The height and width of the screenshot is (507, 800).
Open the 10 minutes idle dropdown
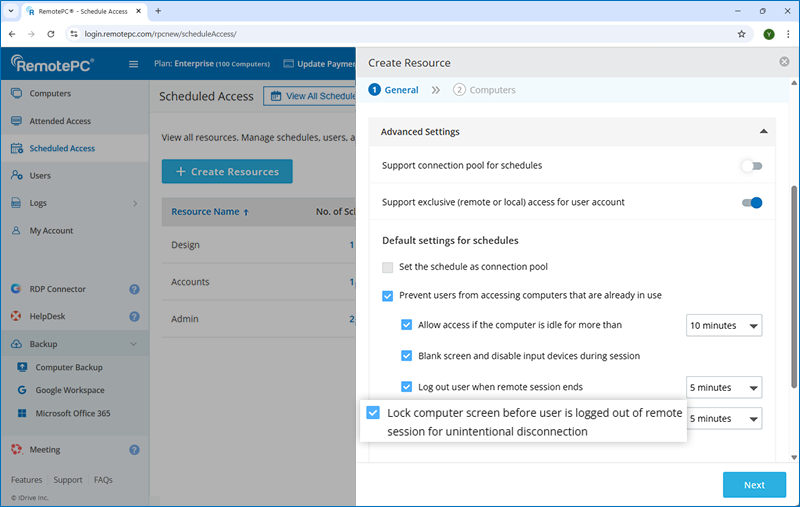click(724, 326)
